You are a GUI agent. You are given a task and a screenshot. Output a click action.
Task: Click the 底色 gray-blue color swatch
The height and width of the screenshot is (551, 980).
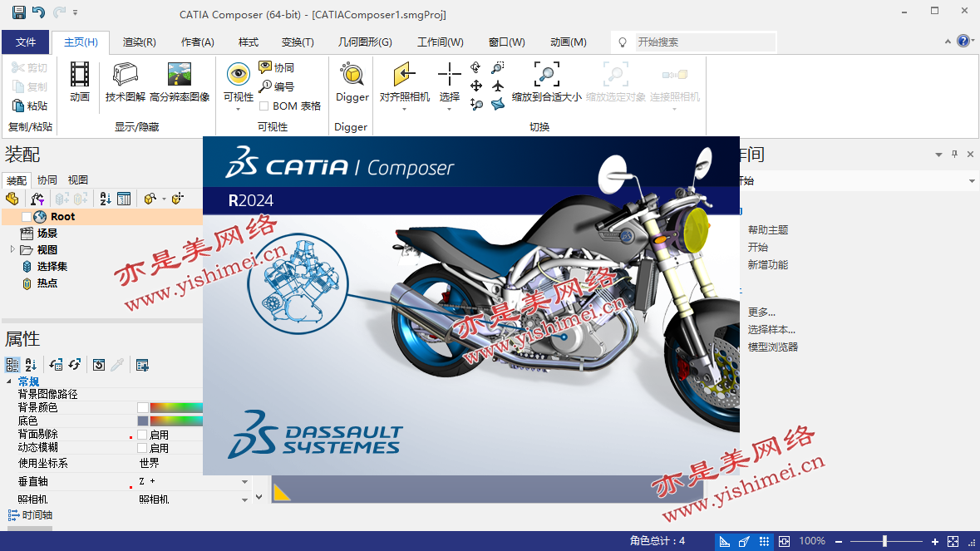[x=142, y=421]
